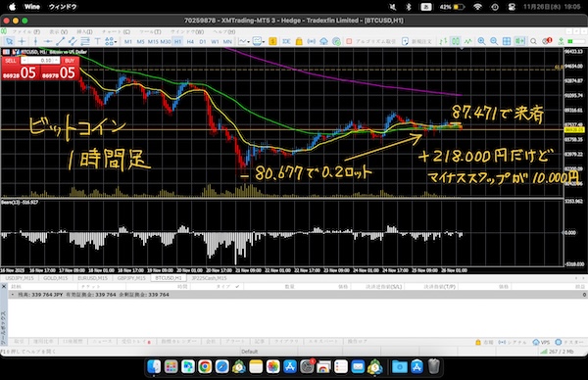Choose the equidistant channel tool
Image resolution: width=588 pixels, height=380 pixels.
73,41
